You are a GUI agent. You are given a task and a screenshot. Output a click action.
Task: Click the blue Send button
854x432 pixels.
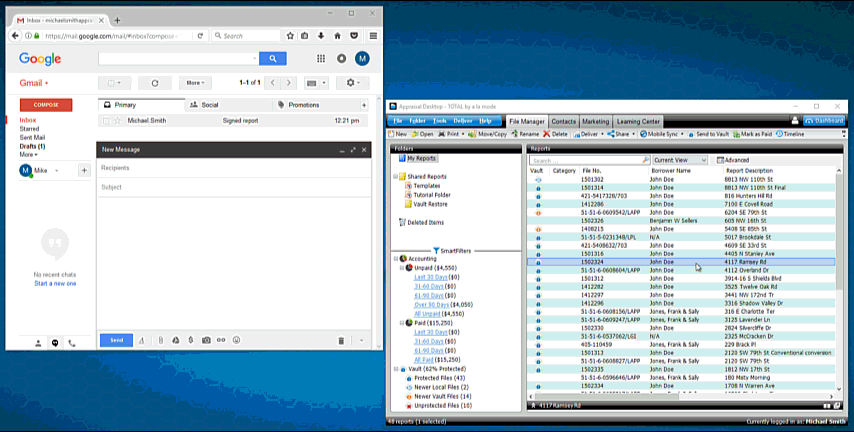117,340
